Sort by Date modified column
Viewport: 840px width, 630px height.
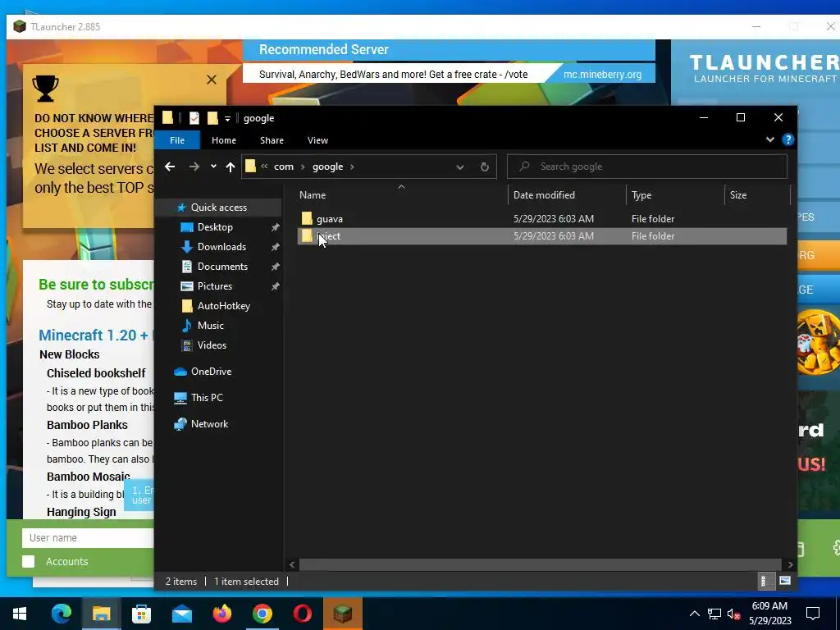pyautogui.click(x=567, y=195)
